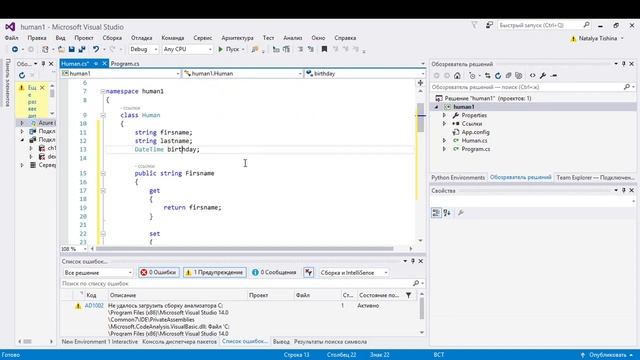
Task: Click Categorized view icon in Properties panel
Action: point(436,213)
